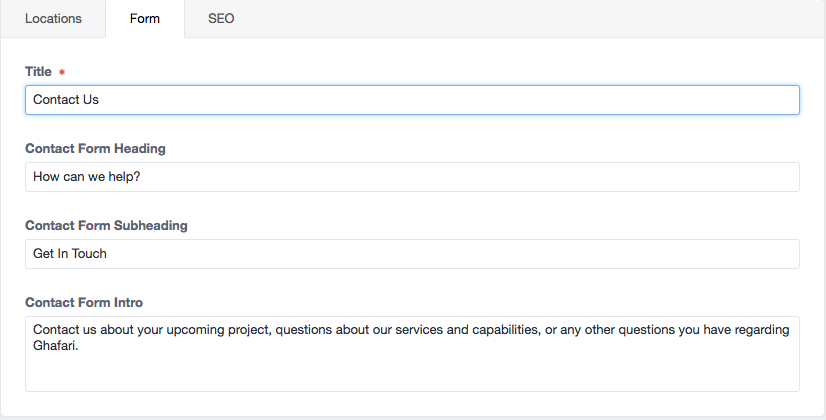This screenshot has height=420, width=826.
Task: Select the Form tab
Action: (x=145, y=18)
